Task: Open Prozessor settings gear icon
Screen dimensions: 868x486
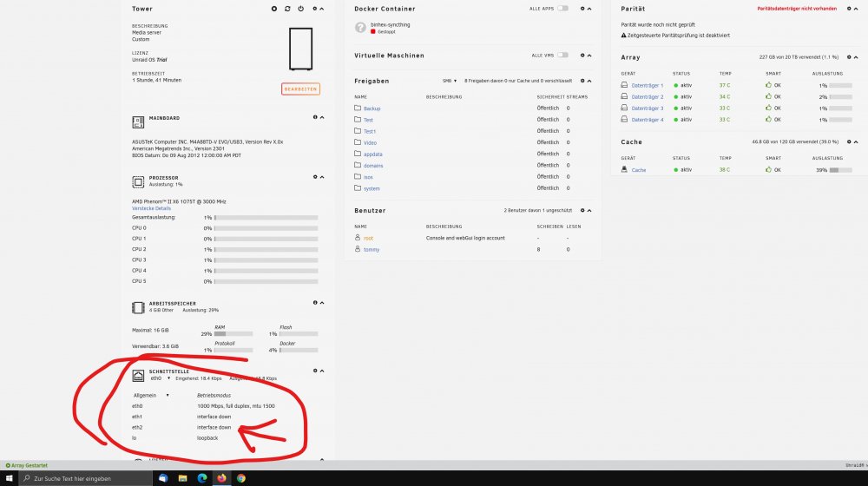Action: pyautogui.click(x=315, y=177)
